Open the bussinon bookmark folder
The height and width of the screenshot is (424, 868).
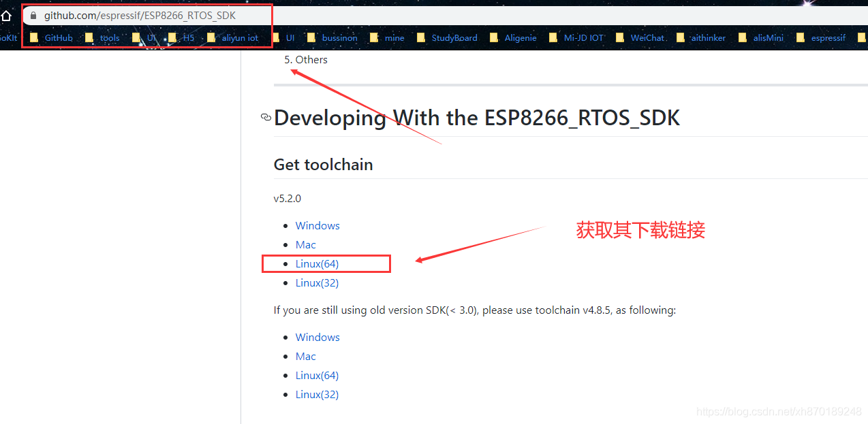coord(332,38)
